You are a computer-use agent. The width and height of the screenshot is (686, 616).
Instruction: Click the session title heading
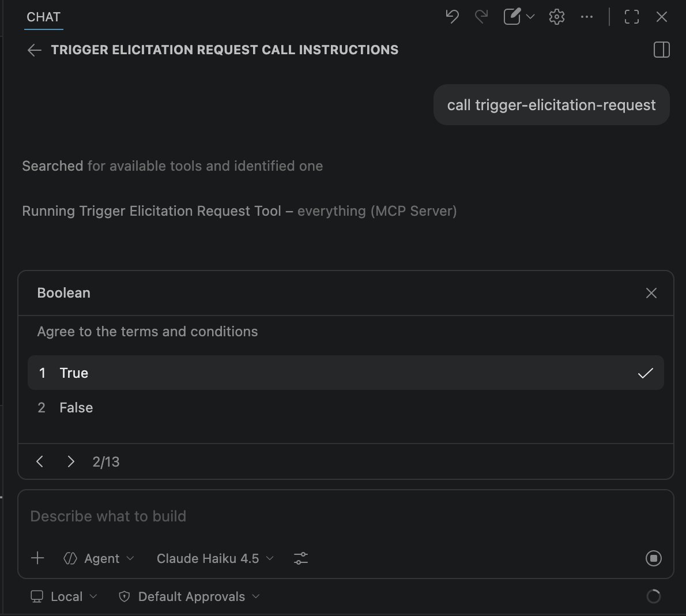point(225,50)
